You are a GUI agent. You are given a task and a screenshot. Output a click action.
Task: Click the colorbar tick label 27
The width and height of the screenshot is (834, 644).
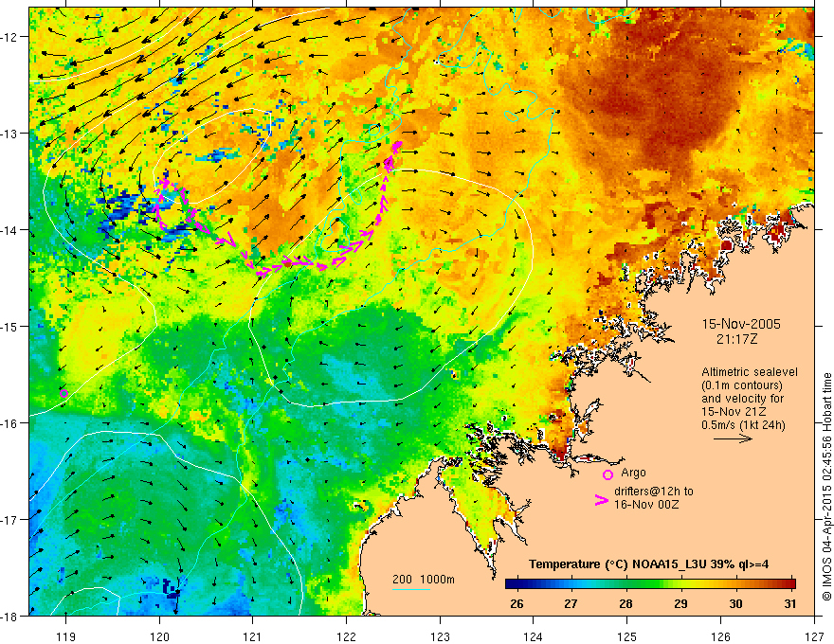tap(571, 603)
